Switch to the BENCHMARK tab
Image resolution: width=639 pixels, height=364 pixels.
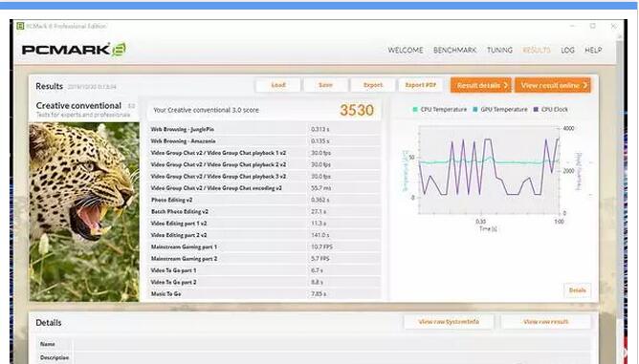click(454, 50)
